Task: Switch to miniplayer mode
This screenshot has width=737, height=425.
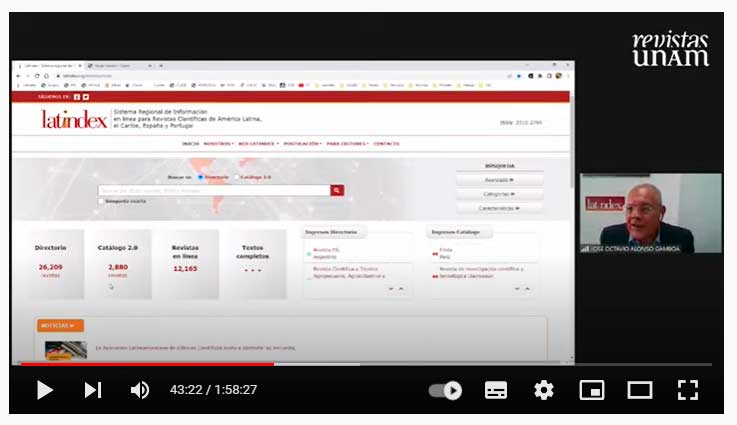Action: [592, 390]
